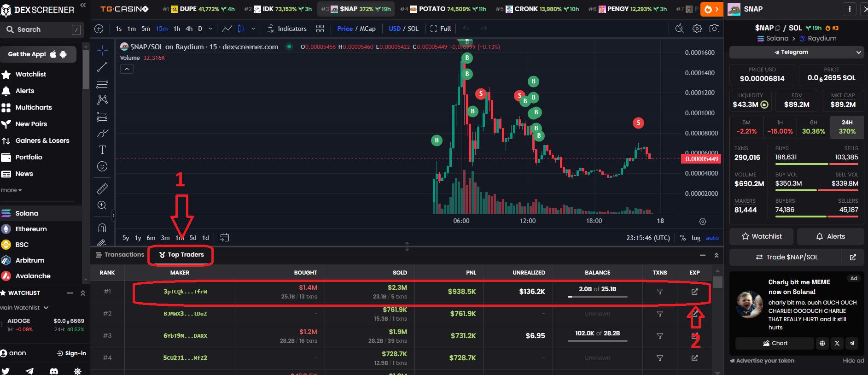Collapse the left sidebar with double chevron
This screenshot has height=375, width=868.
(83, 5)
